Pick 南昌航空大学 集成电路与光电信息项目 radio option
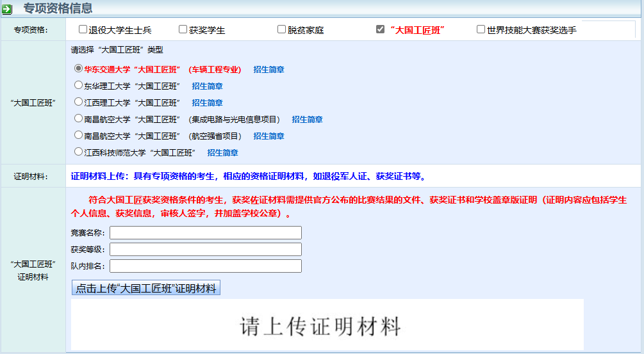644x354 pixels. click(x=78, y=118)
